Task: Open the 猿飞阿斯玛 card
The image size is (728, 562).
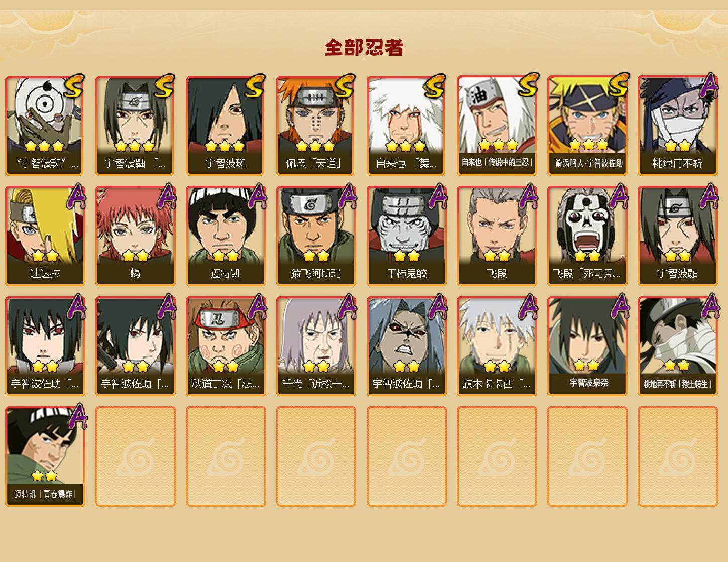Action: click(316, 236)
